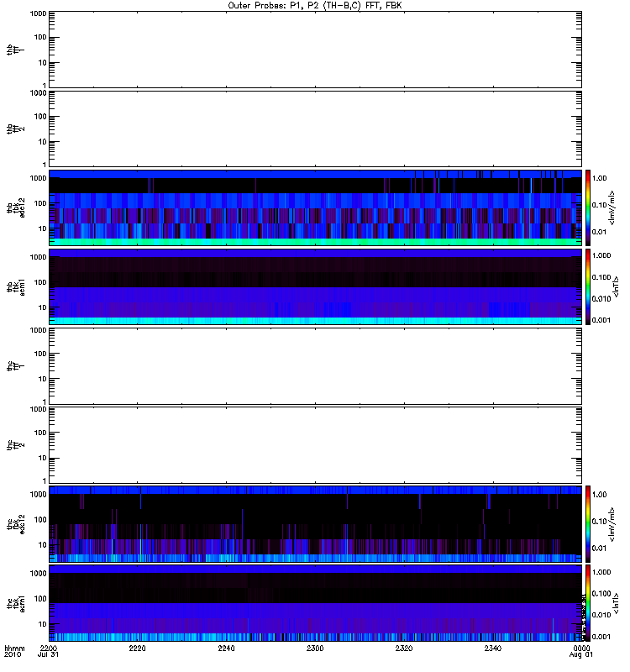The image size is (630, 672).
Task: Click the thb fbk scm1 nT color bar
Action: 588,286
